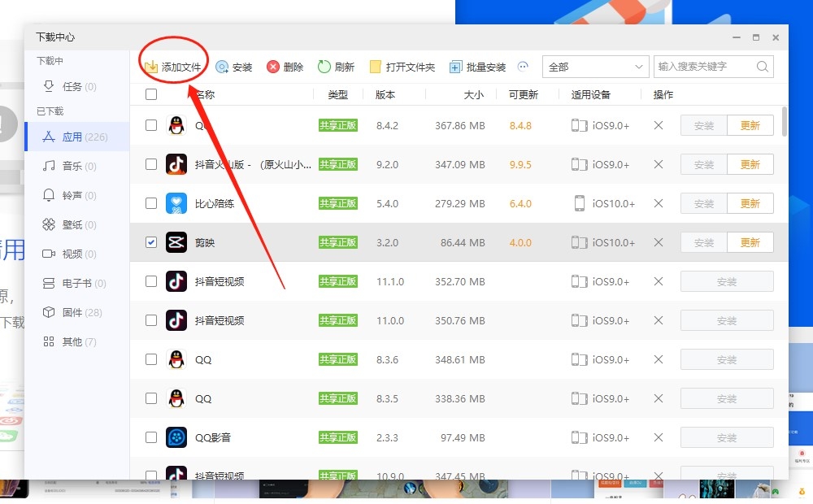
Task: Check the box for QQ 8.4.2
Action: pyautogui.click(x=151, y=125)
